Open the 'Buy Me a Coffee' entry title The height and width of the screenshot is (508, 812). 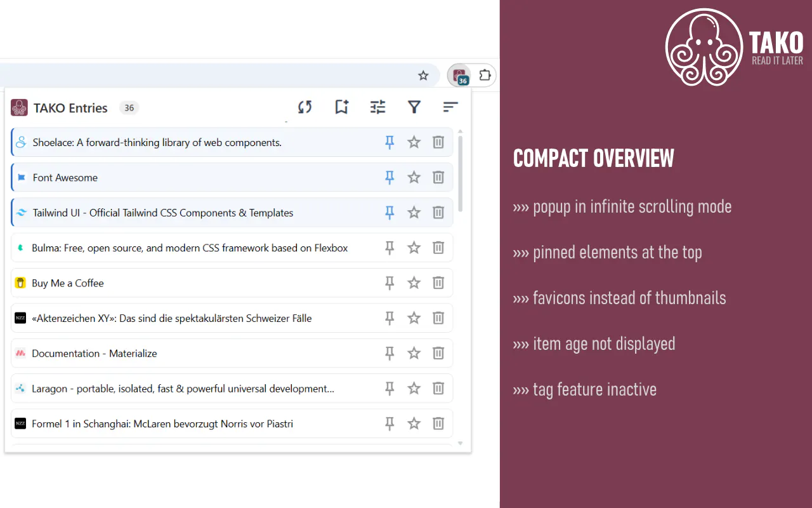click(68, 283)
